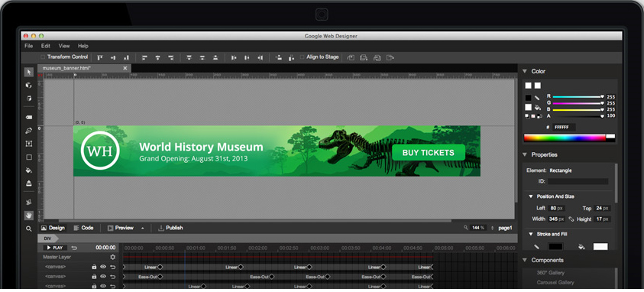Open the Help menu
This screenshot has width=644, height=292.
[x=83, y=46]
